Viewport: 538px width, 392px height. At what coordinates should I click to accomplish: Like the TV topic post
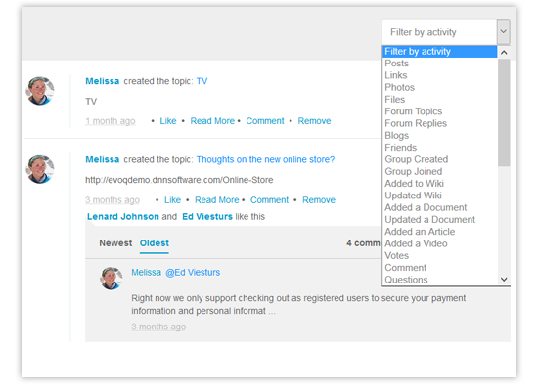point(168,121)
